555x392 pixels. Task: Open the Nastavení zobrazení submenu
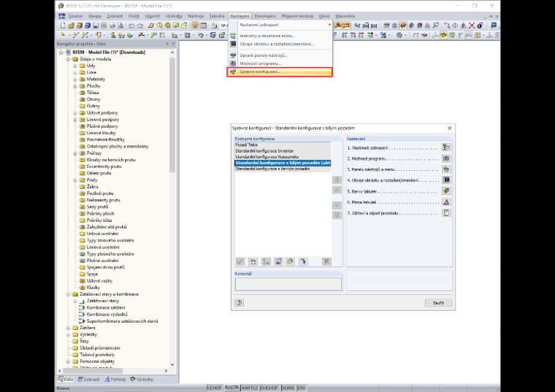(x=280, y=25)
